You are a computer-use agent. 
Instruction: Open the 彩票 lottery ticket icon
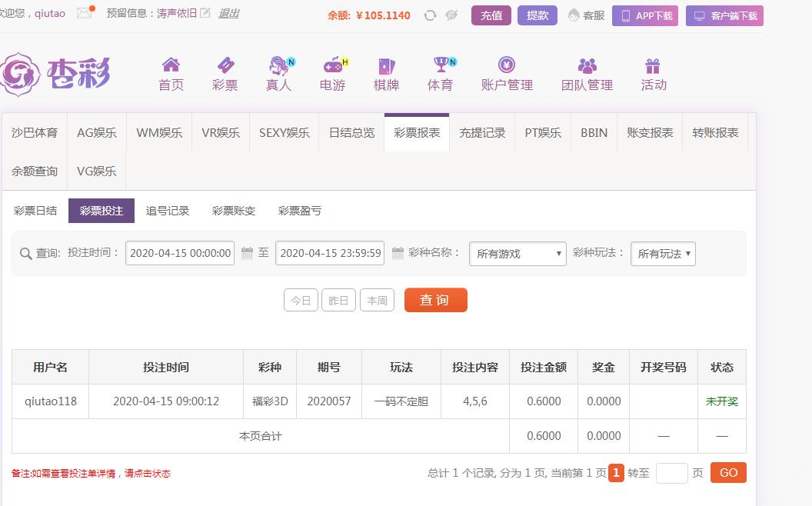pos(225,65)
